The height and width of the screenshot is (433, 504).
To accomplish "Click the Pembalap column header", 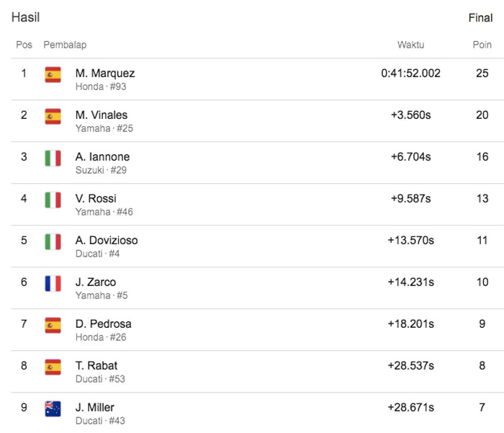I will click(x=65, y=45).
